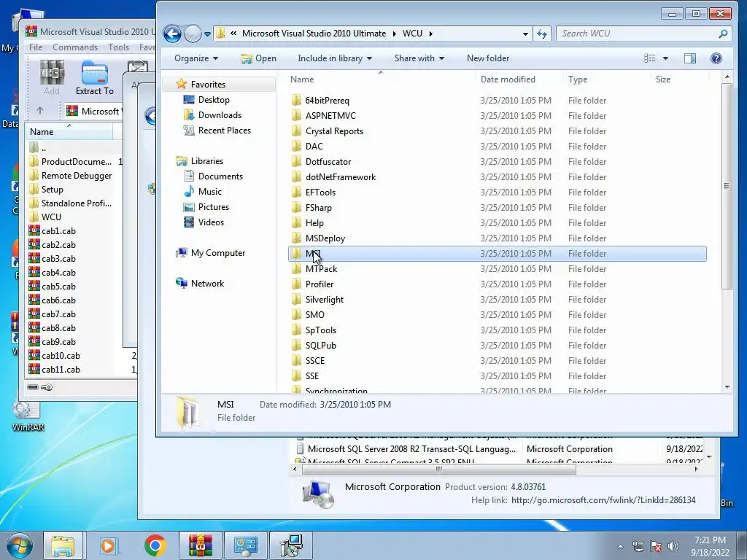The width and height of the screenshot is (747, 560).
Task: Click the Change your view icon
Action: [650, 58]
